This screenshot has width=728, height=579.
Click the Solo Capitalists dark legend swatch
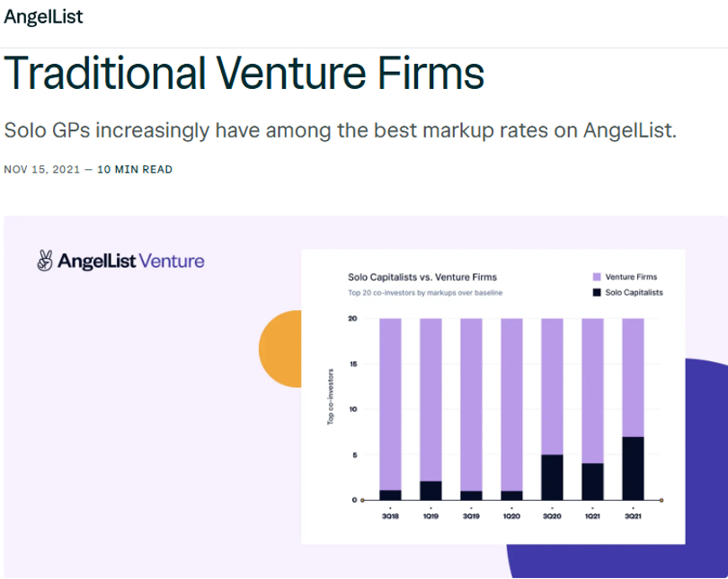pos(597,292)
